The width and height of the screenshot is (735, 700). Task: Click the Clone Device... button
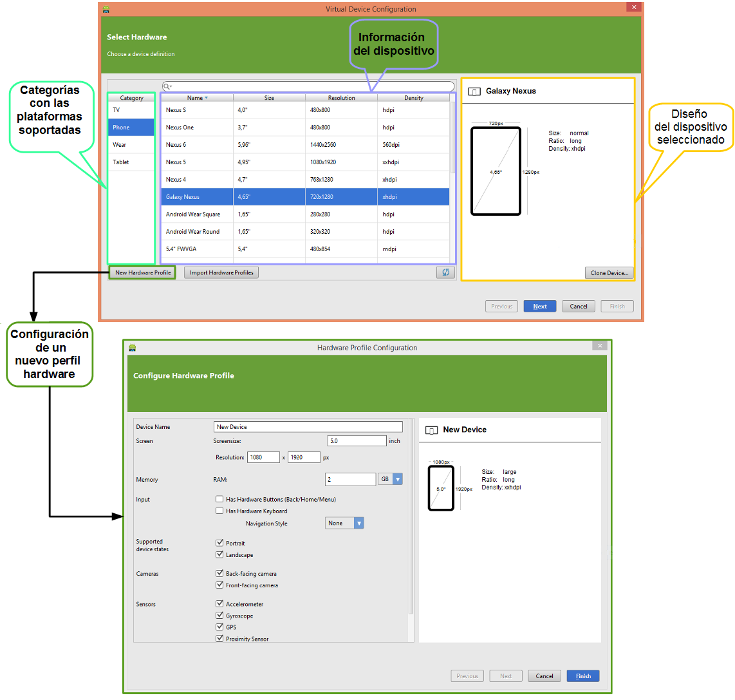(609, 273)
